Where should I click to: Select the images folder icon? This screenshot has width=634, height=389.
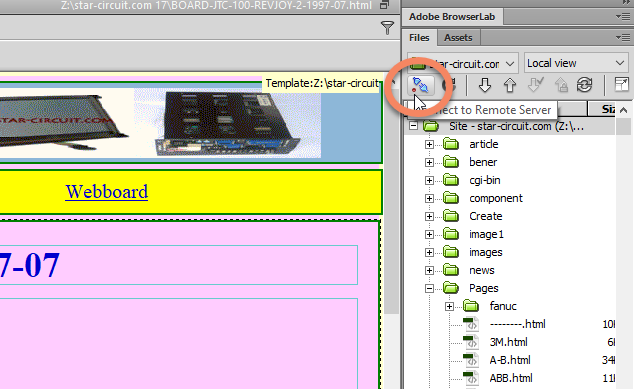pos(451,252)
